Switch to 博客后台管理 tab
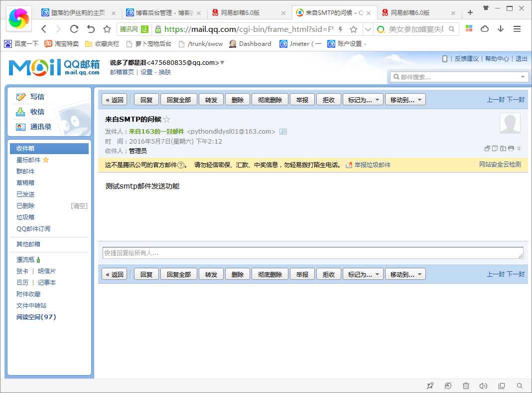The image size is (532, 393). pyautogui.click(x=163, y=13)
